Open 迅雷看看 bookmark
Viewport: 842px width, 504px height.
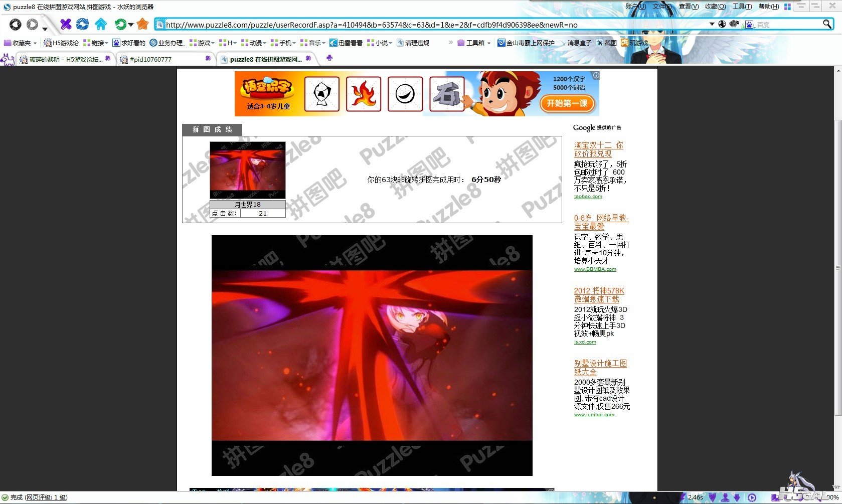click(346, 43)
